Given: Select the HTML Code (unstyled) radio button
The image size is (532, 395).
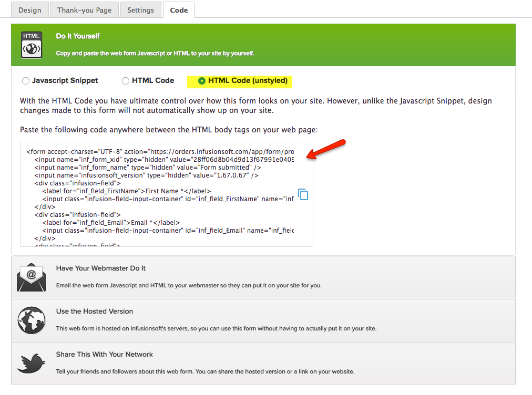Looking at the screenshot, I should click(x=202, y=81).
